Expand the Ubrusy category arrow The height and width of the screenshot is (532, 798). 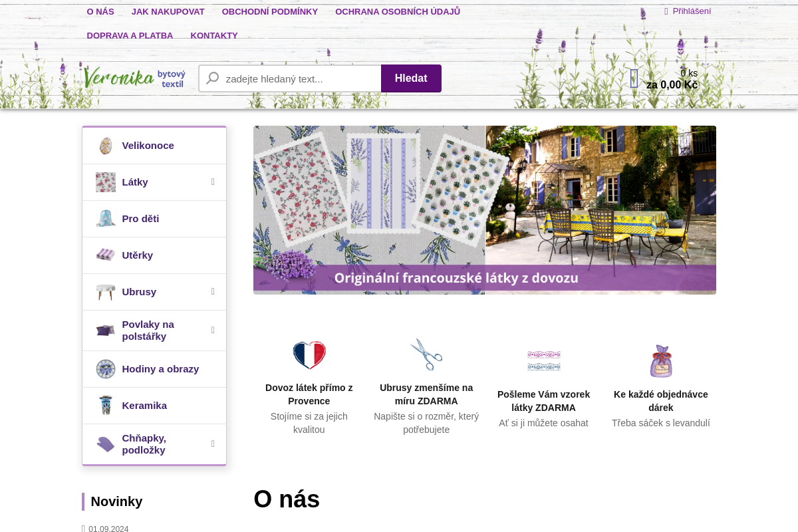pos(213,292)
